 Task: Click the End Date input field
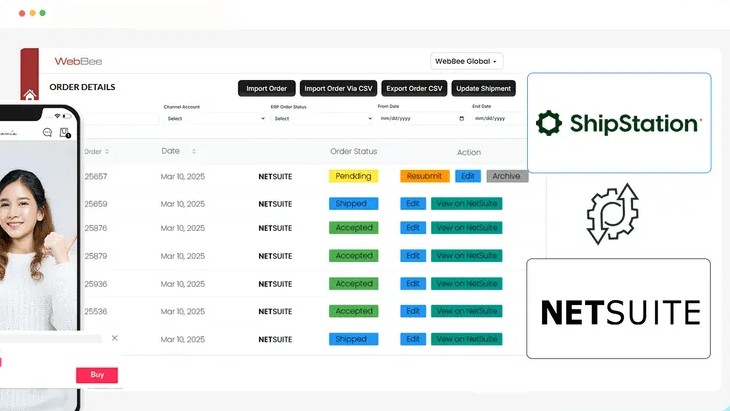tap(499, 119)
